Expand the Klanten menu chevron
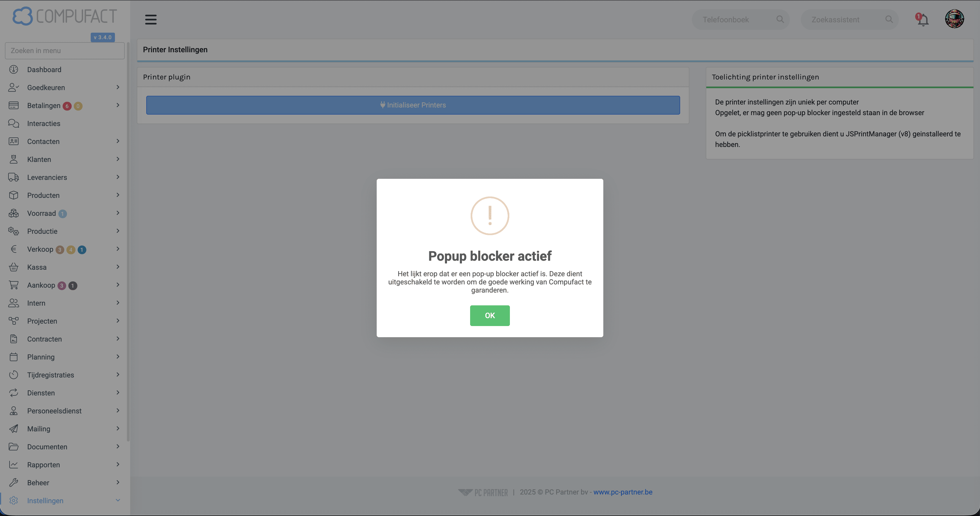The width and height of the screenshot is (980, 516). tap(118, 159)
